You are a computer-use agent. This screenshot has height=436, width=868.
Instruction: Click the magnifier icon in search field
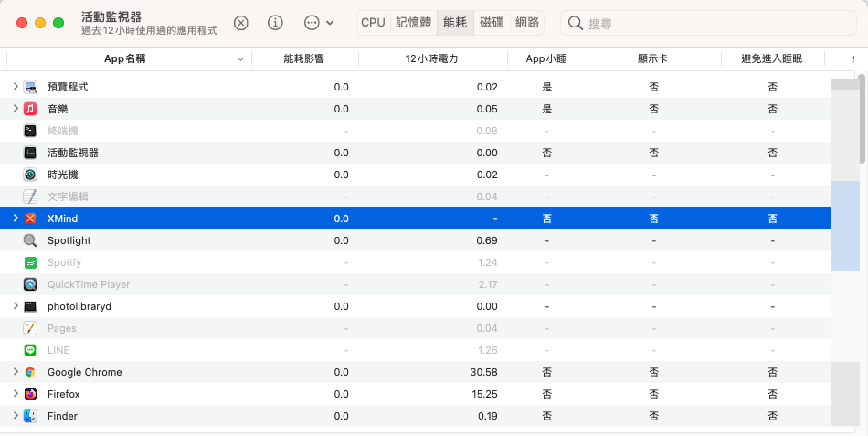[x=575, y=23]
